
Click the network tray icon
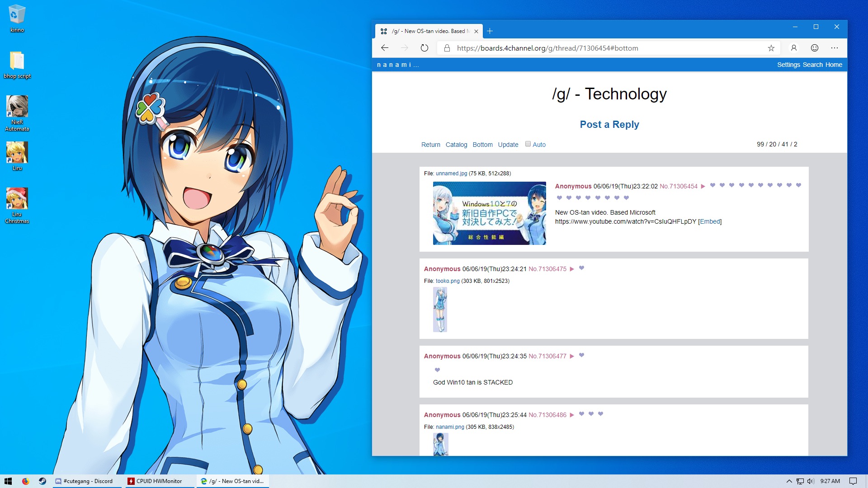click(x=800, y=481)
